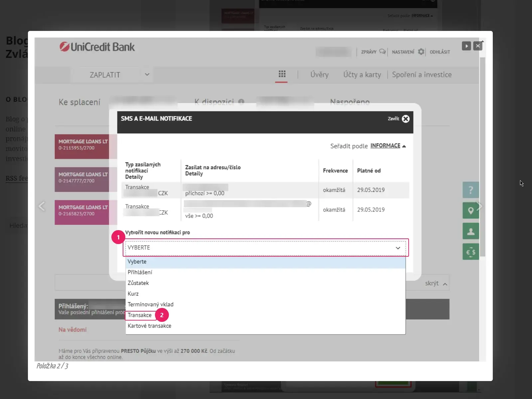Choose Termínovaný vklad from the list
The image size is (532, 399).
pyautogui.click(x=265, y=304)
